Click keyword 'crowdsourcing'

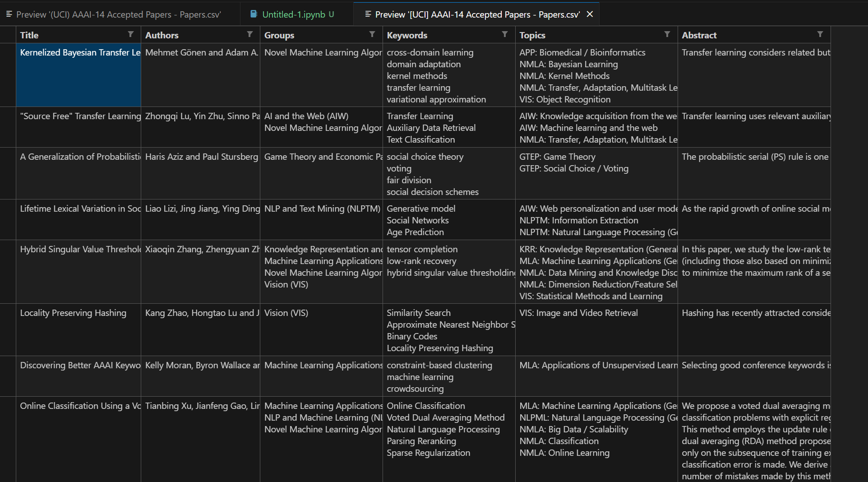pyautogui.click(x=415, y=389)
